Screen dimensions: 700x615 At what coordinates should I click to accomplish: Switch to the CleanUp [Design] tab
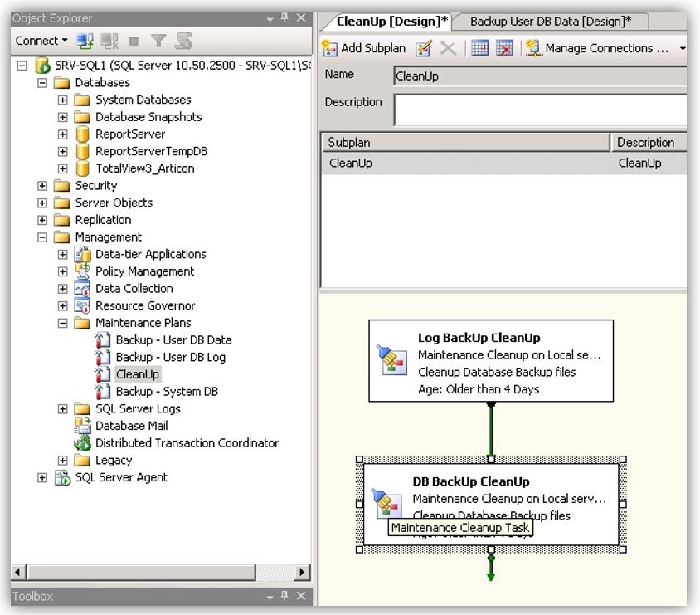click(391, 22)
